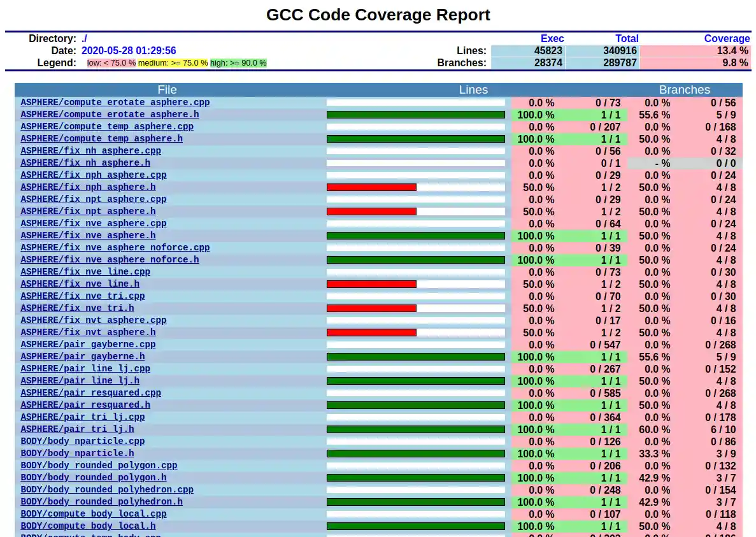Viewport: 756px width, 537px height.
Task: Open the ASPHERE/compute_erotate_asphere.cpp file link
Action: tap(115, 102)
